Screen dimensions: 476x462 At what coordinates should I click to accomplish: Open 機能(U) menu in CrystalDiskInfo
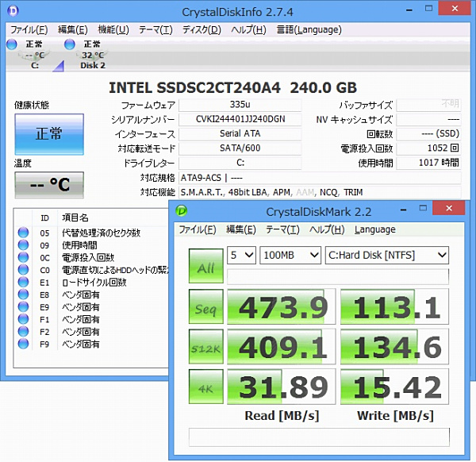coord(113,29)
